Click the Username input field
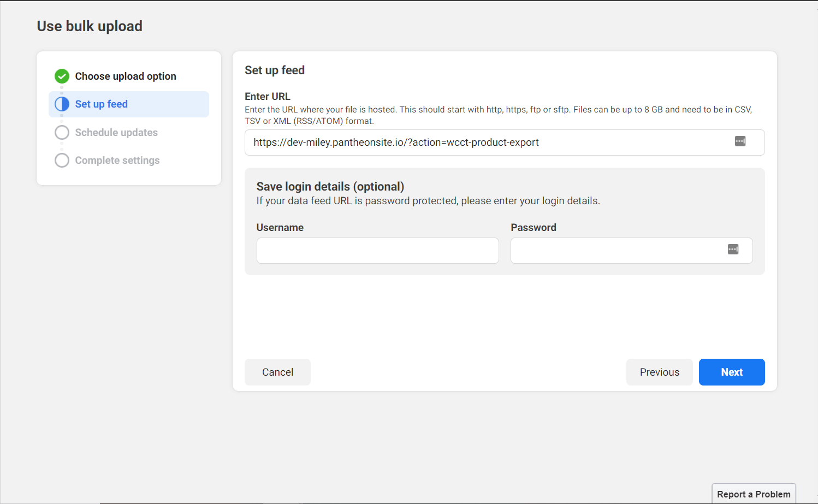The height and width of the screenshot is (504, 818). tap(377, 250)
